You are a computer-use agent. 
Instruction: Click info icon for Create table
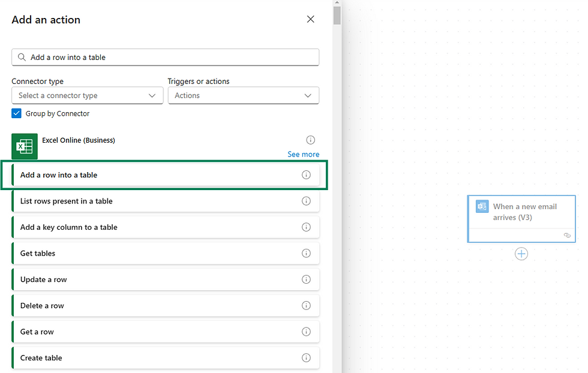click(x=306, y=358)
